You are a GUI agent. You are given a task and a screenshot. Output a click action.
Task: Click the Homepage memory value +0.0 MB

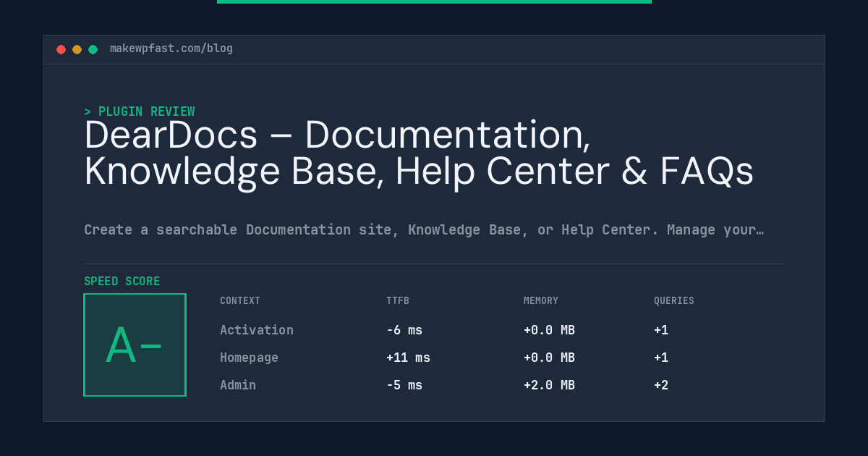pos(549,358)
